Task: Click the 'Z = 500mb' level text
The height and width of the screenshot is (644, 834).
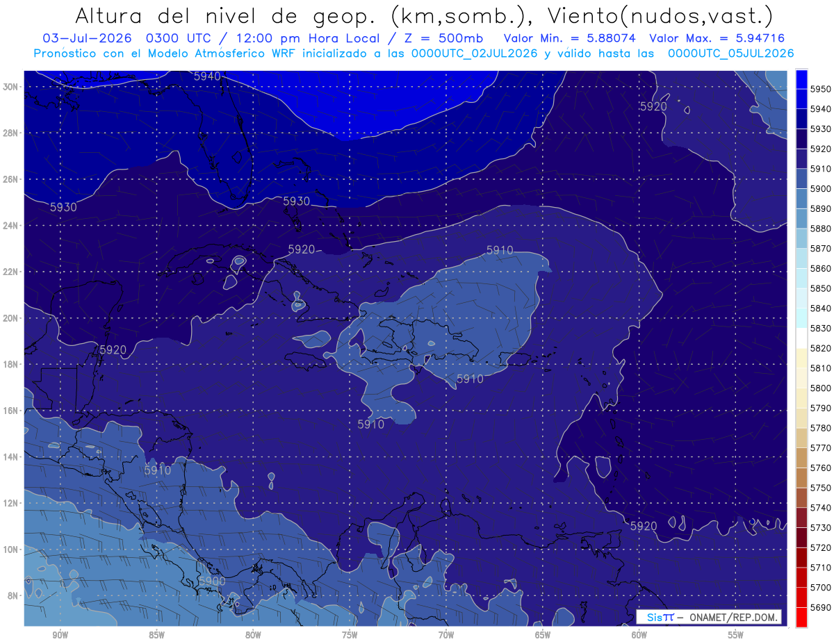Action: (444, 38)
